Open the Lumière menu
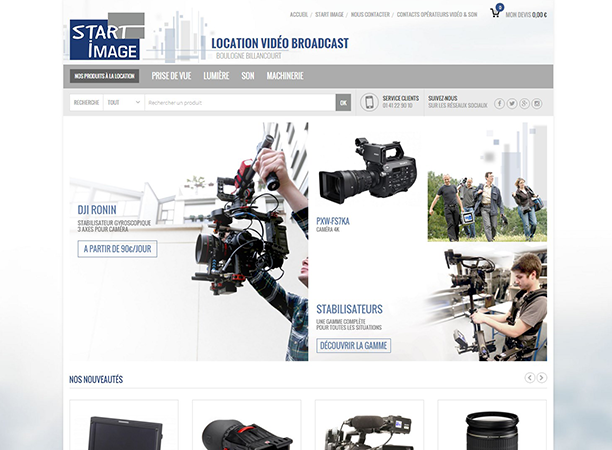612x450 pixels. (x=216, y=76)
